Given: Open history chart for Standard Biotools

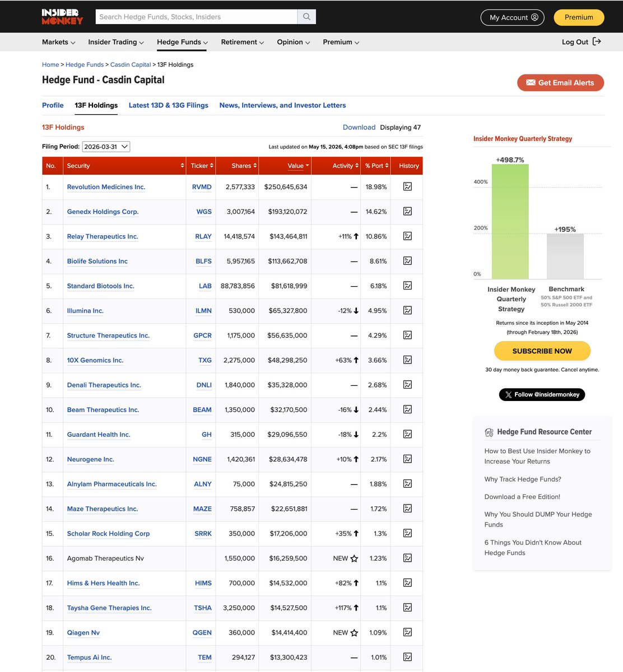Looking at the screenshot, I should [408, 286].
